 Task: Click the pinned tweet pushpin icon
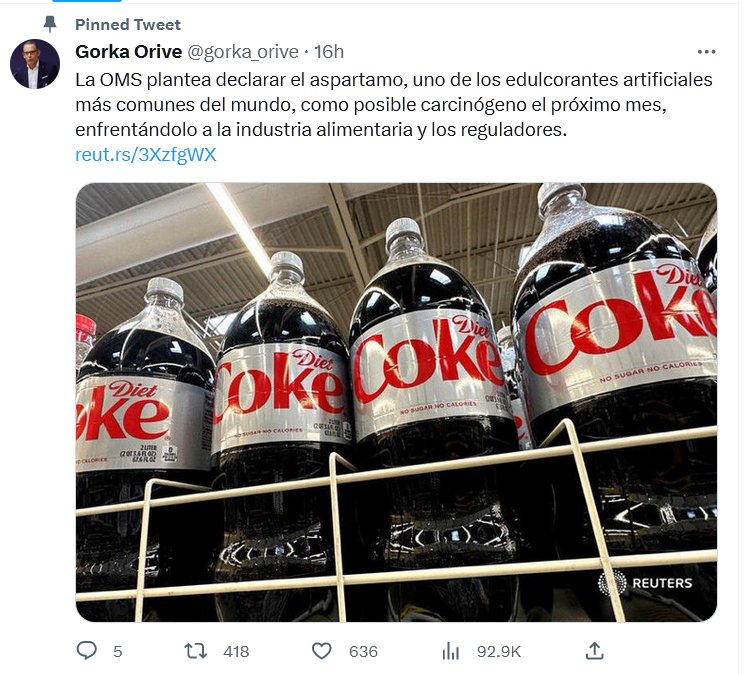click(x=50, y=24)
